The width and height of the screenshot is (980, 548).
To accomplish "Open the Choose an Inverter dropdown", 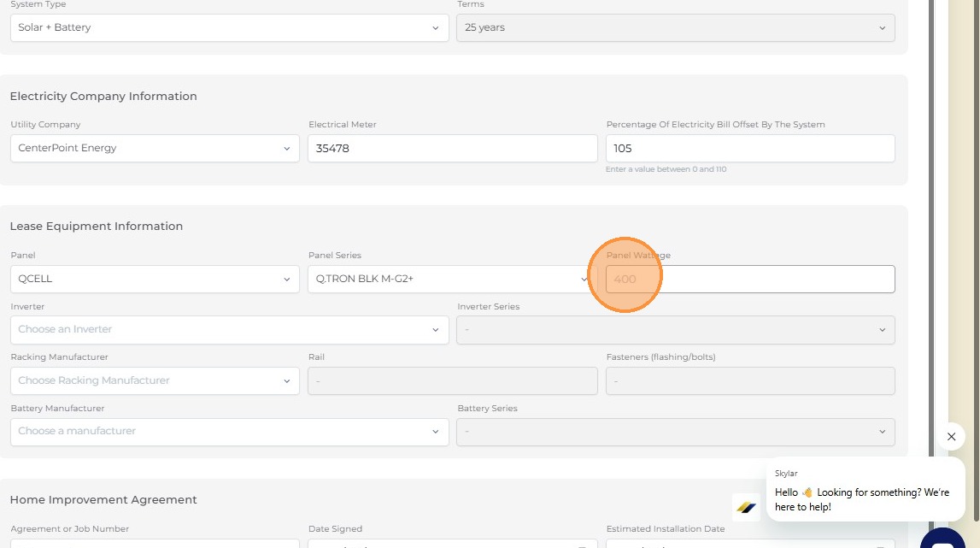I will click(229, 330).
